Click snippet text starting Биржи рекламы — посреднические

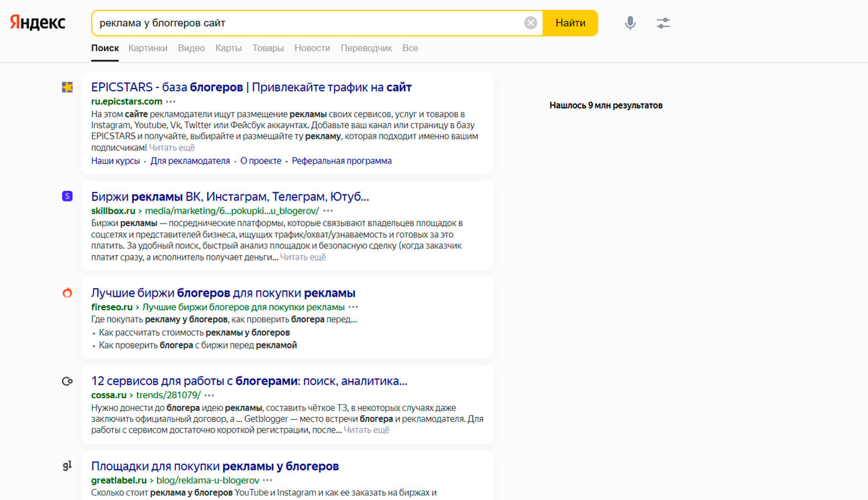click(x=277, y=240)
